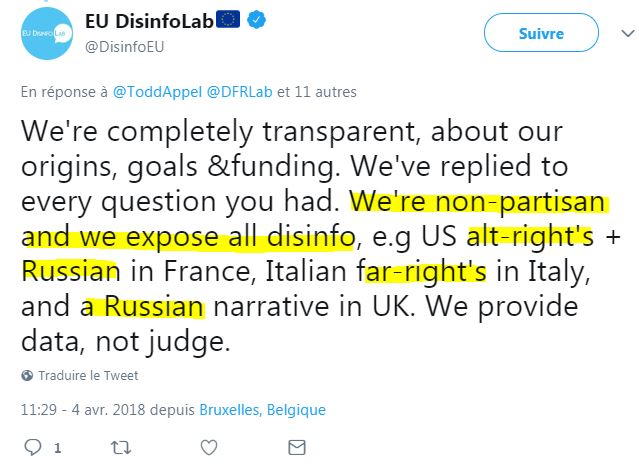The height and width of the screenshot is (473, 639).
Task: Click the EU DisinfoLab display name
Action: click(149, 21)
